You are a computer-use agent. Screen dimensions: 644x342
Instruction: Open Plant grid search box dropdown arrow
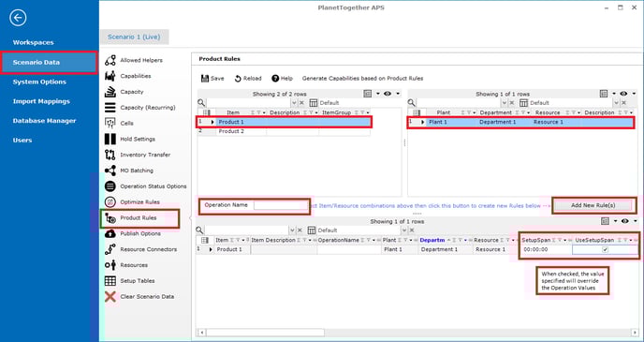click(504, 103)
